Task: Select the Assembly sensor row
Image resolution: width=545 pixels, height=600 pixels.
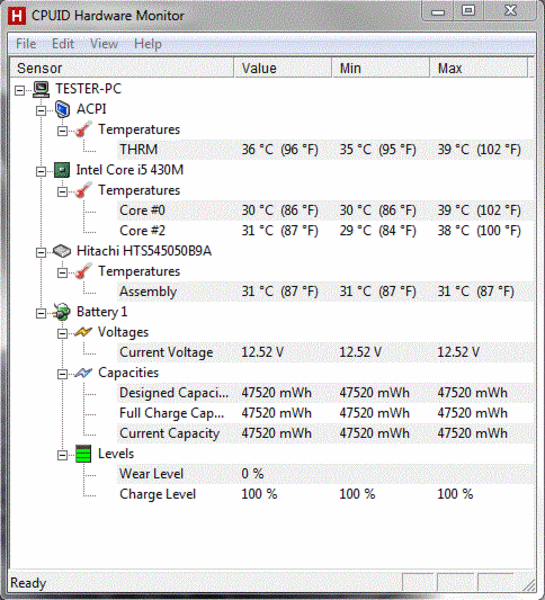Action: pyautogui.click(x=326, y=292)
